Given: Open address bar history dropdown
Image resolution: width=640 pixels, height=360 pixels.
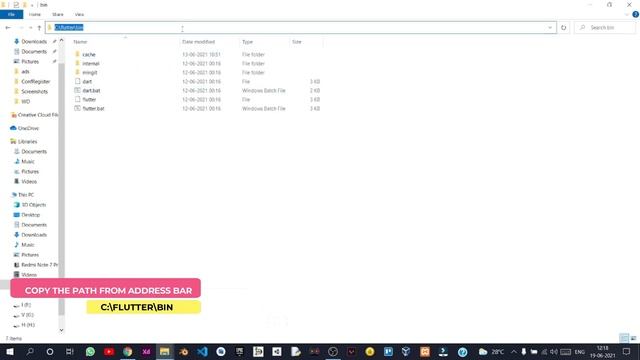Looking at the screenshot, I should coord(550,27).
